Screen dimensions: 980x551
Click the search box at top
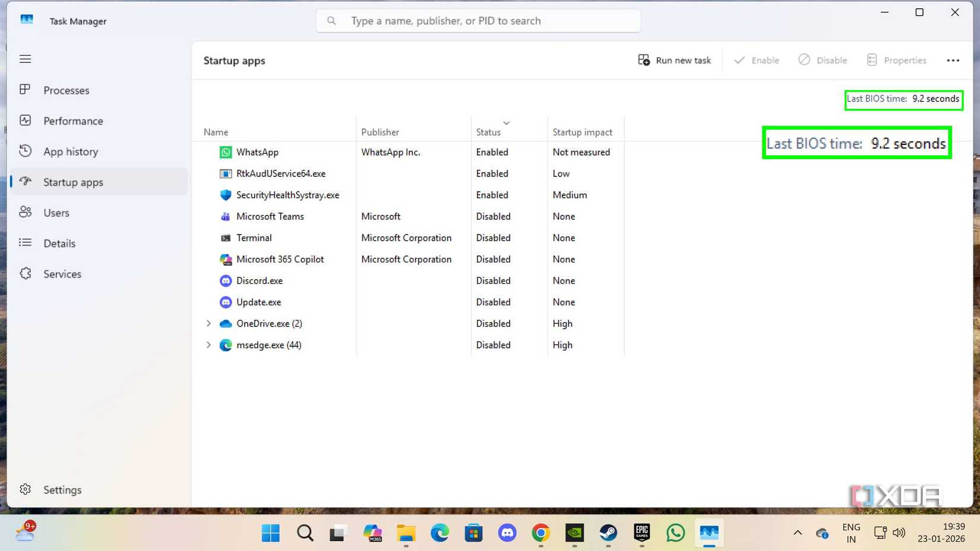[x=478, y=21]
